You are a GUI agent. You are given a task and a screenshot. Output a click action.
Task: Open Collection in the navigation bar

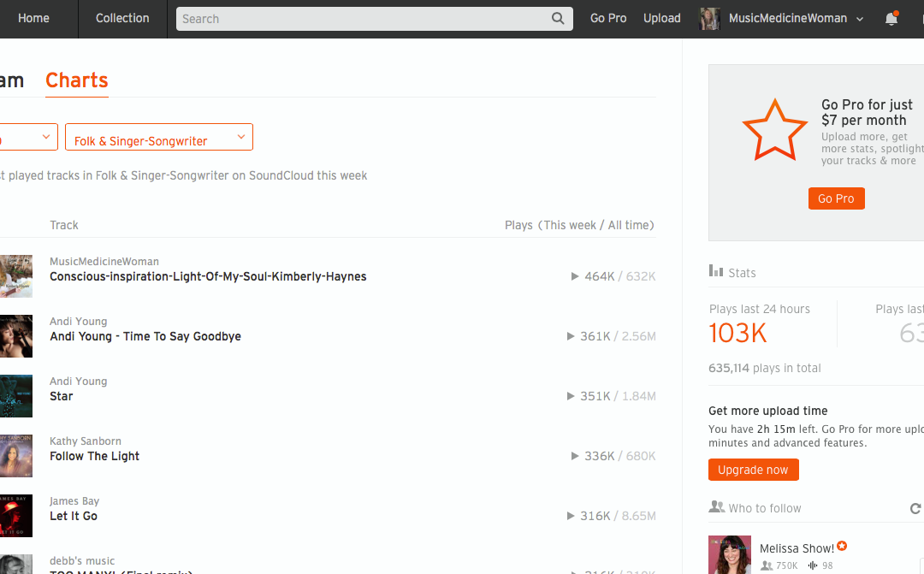click(122, 18)
